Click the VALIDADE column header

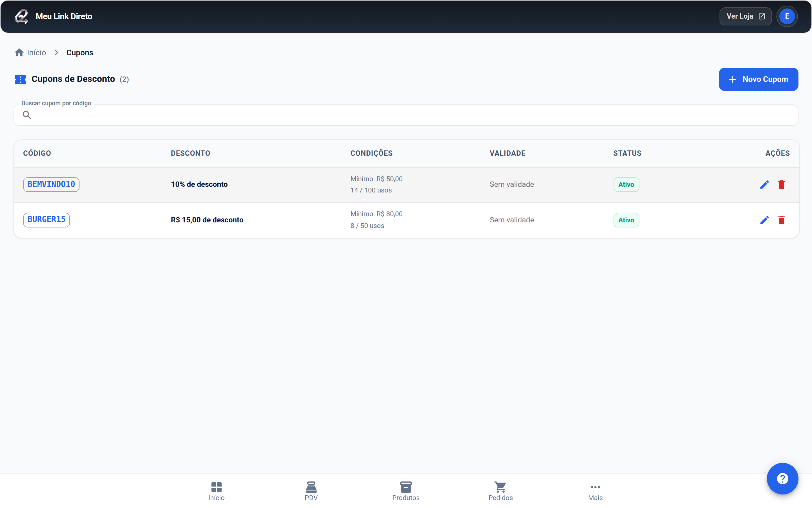point(507,153)
